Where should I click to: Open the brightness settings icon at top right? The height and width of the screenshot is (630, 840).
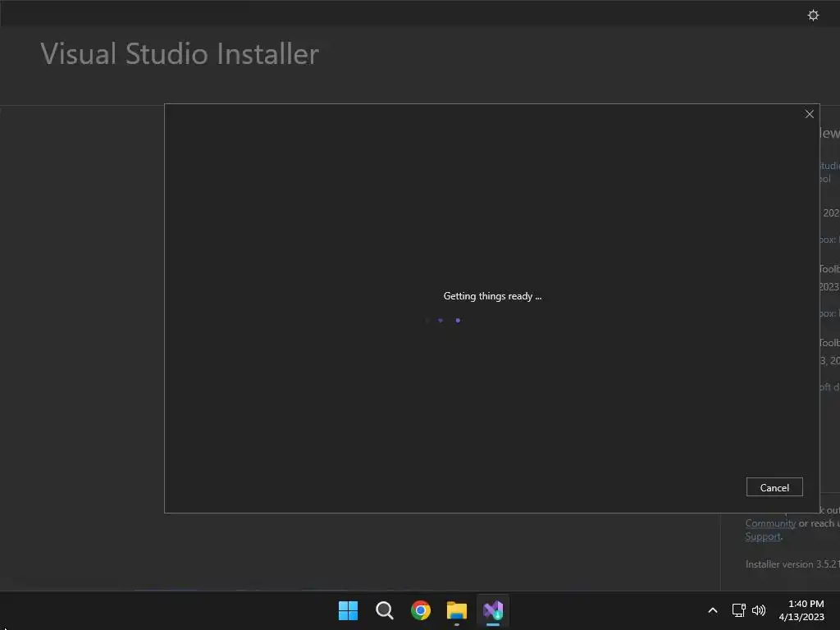813,15
